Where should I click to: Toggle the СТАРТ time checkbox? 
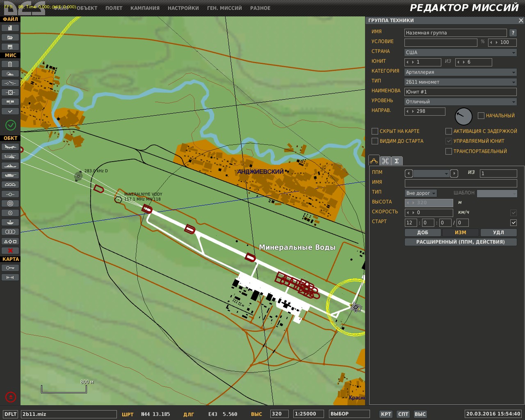point(513,223)
